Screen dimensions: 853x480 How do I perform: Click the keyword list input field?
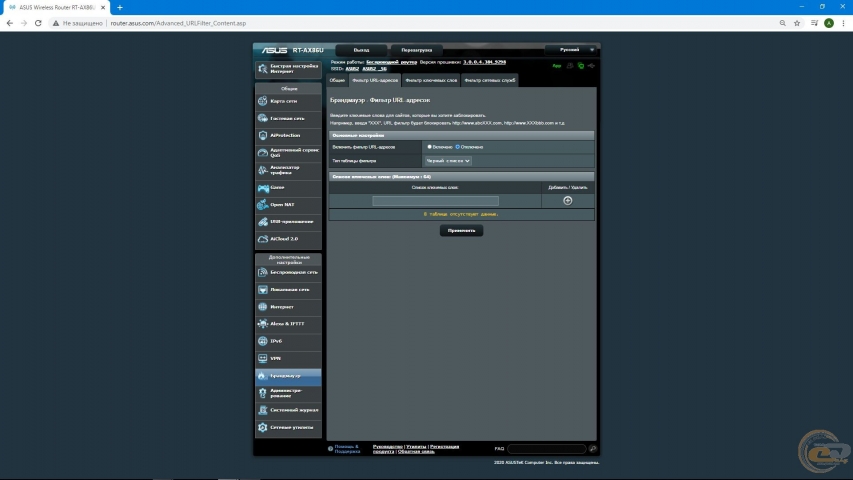click(435, 201)
